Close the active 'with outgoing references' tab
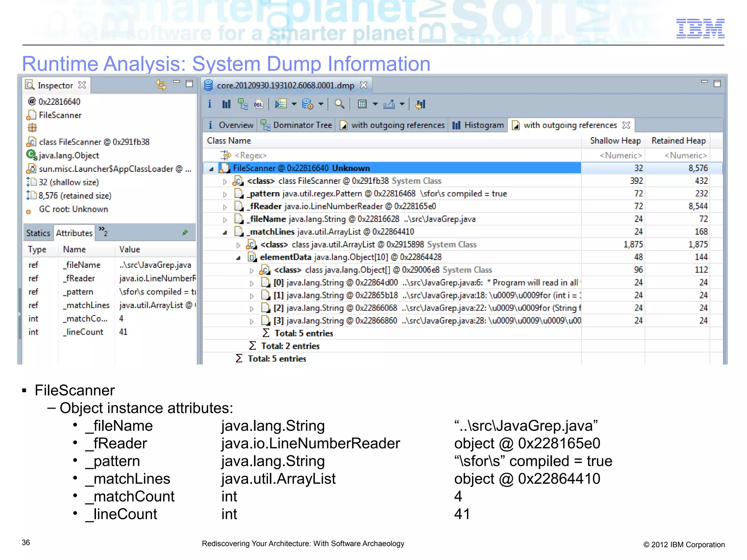 coord(626,125)
